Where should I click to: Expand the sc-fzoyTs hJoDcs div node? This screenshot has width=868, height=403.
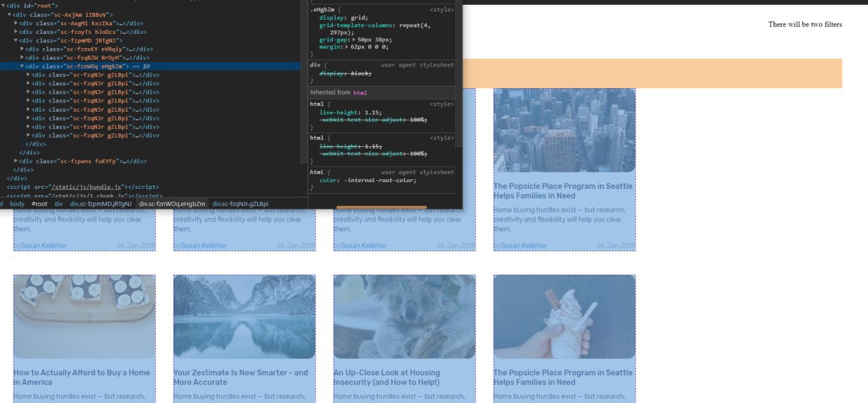point(16,31)
